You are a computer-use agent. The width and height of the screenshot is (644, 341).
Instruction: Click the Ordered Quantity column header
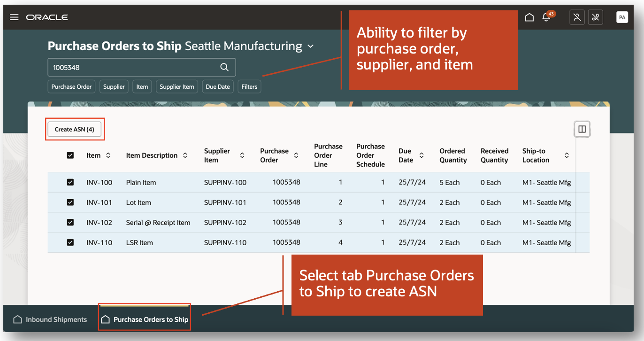(x=453, y=155)
